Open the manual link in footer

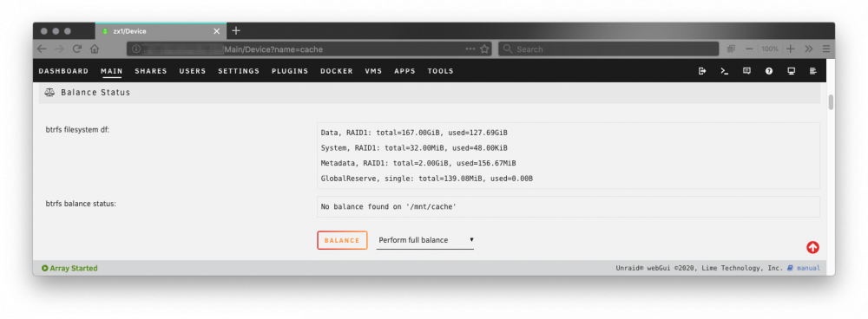coord(808,268)
